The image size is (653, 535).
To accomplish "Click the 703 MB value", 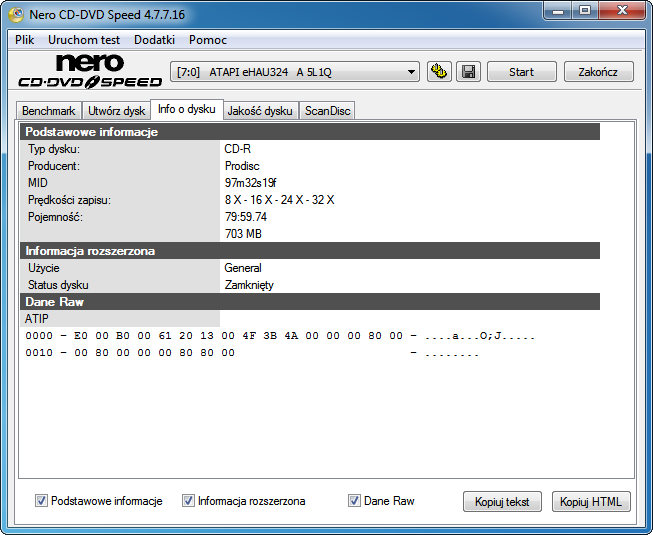I will (243, 234).
